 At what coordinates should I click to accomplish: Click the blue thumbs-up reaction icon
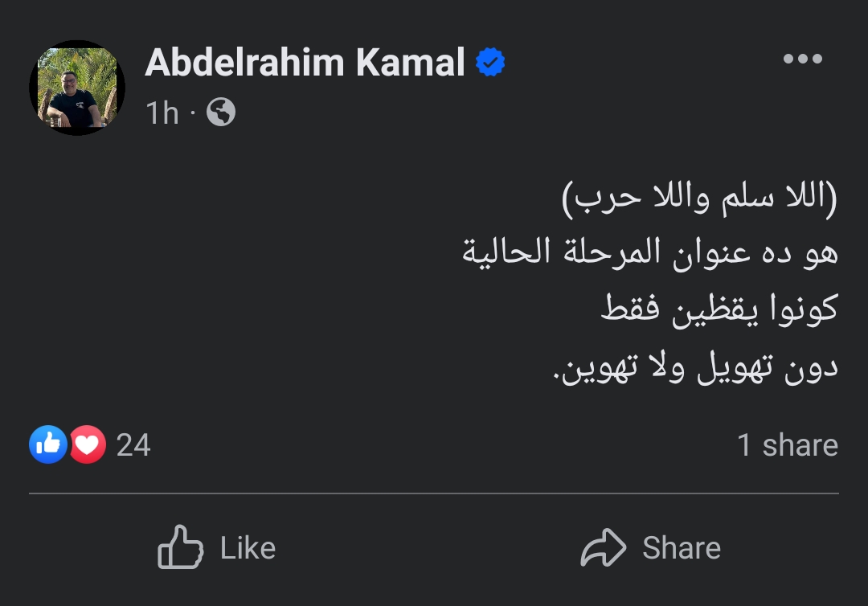click(x=48, y=444)
